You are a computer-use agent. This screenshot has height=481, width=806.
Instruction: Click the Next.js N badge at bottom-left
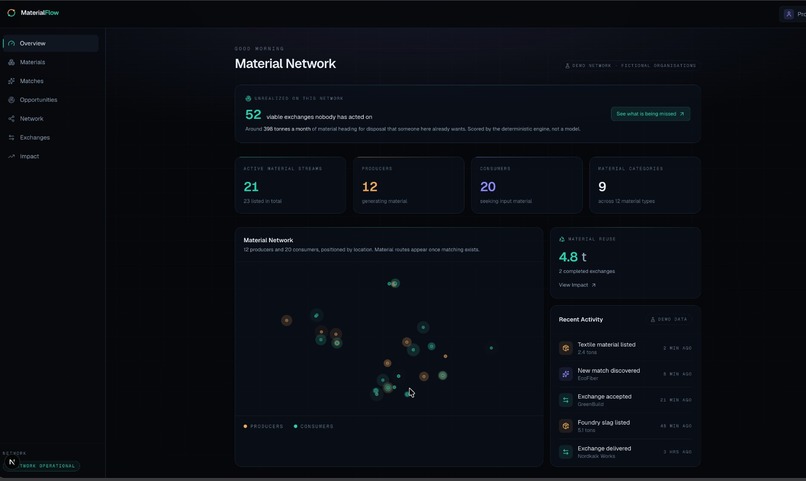click(12, 462)
